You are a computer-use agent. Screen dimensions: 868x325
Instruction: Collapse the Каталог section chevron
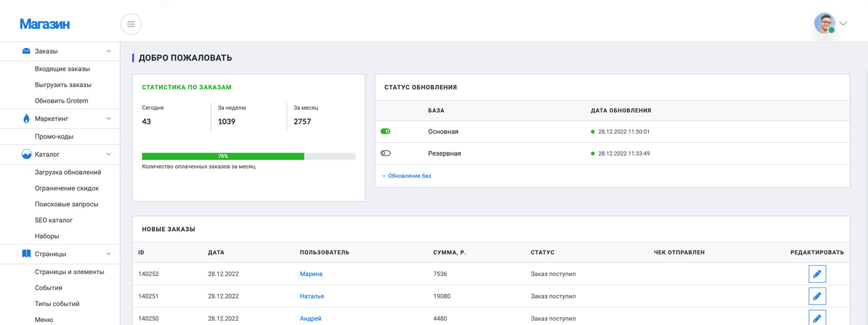[108, 154]
